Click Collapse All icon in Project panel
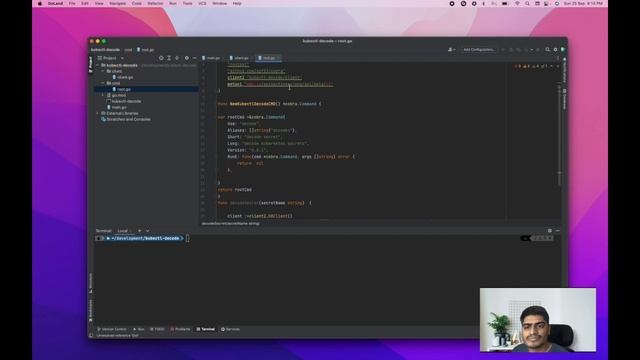This screenshot has height=360, width=640. (x=177, y=58)
